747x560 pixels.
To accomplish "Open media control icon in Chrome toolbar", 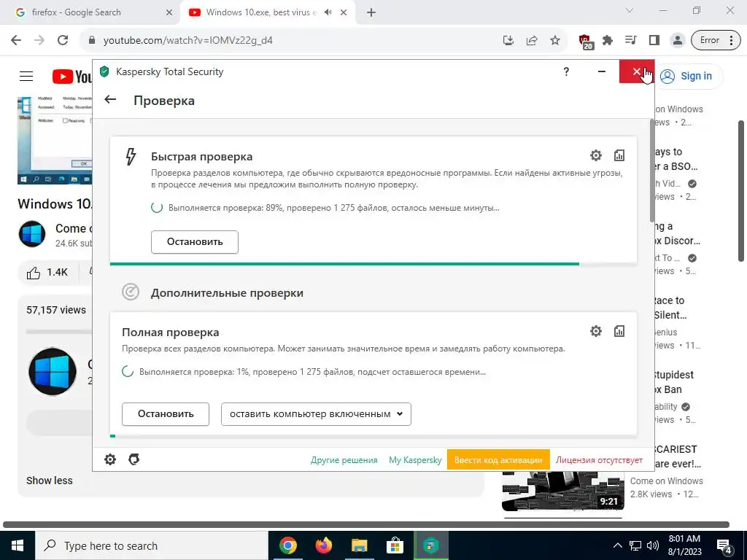I will 631,41.
